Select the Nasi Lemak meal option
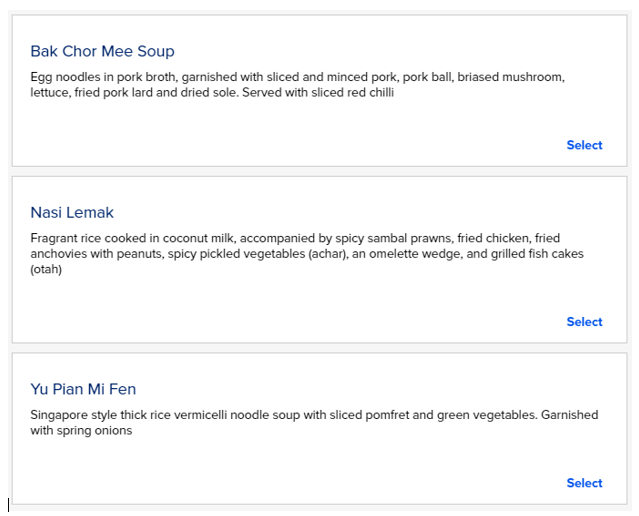 pyautogui.click(x=584, y=322)
